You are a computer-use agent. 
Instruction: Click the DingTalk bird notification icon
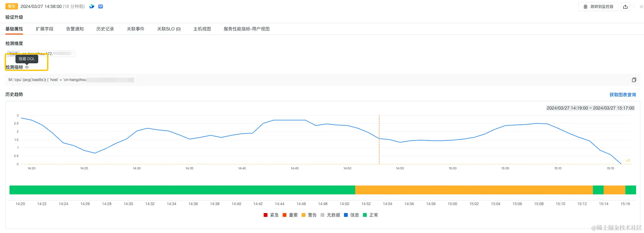(x=92, y=6)
